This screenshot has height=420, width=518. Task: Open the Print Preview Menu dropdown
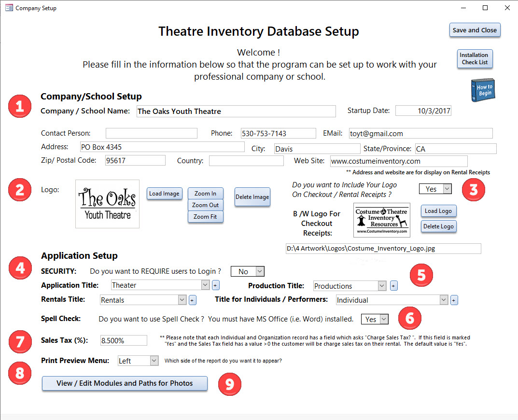[x=154, y=361]
